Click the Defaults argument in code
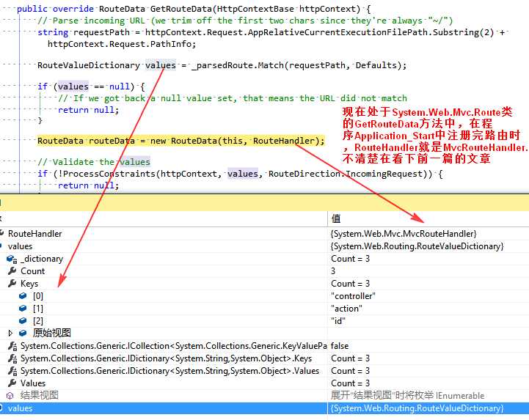This screenshot has height=420, width=529. coord(376,65)
